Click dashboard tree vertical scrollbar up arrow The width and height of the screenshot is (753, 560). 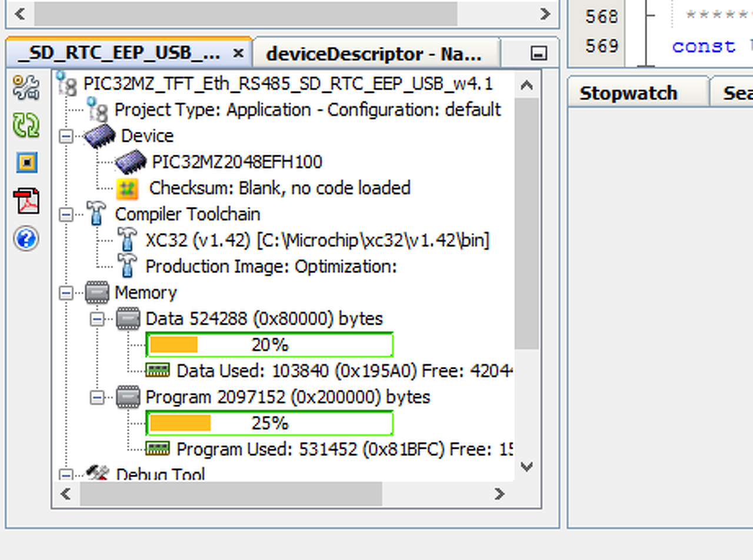coord(527,85)
